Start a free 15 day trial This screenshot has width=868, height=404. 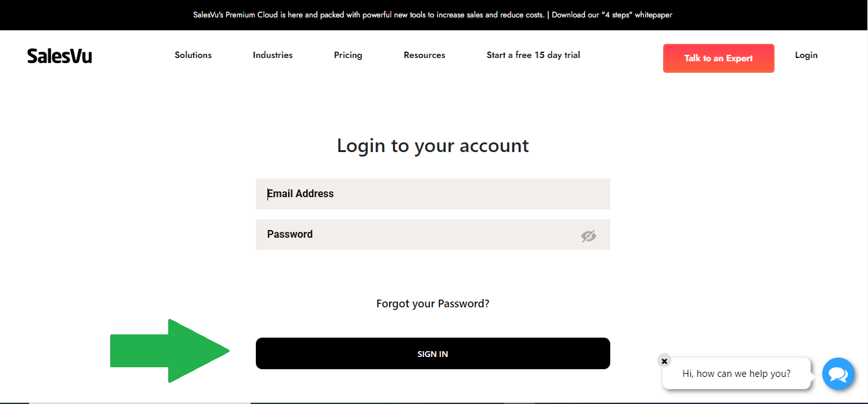click(x=533, y=55)
